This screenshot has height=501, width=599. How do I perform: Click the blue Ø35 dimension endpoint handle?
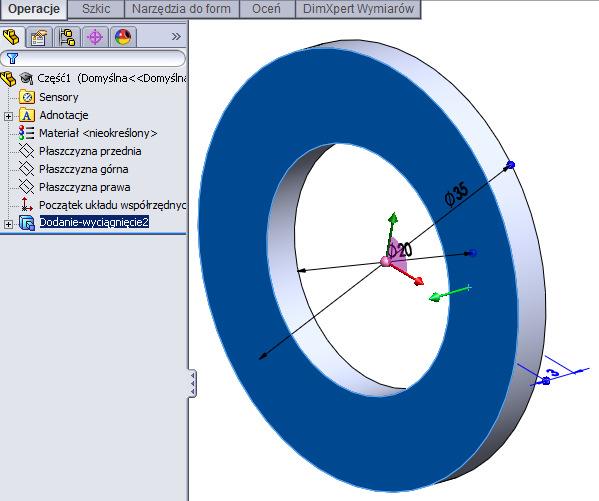pyautogui.click(x=511, y=165)
